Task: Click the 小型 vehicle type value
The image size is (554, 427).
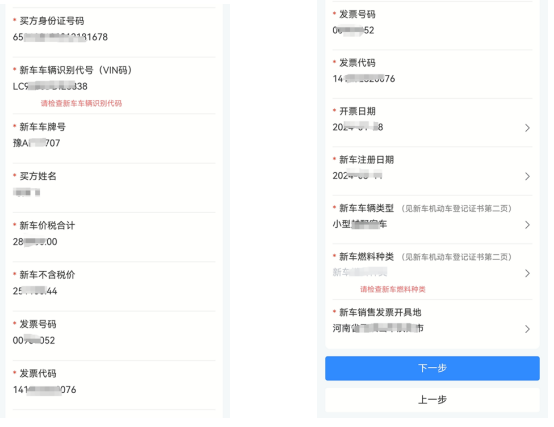Action: [x=360, y=224]
